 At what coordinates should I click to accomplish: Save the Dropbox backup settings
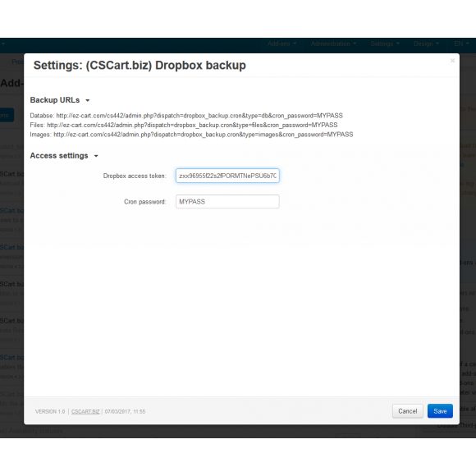point(440,411)
